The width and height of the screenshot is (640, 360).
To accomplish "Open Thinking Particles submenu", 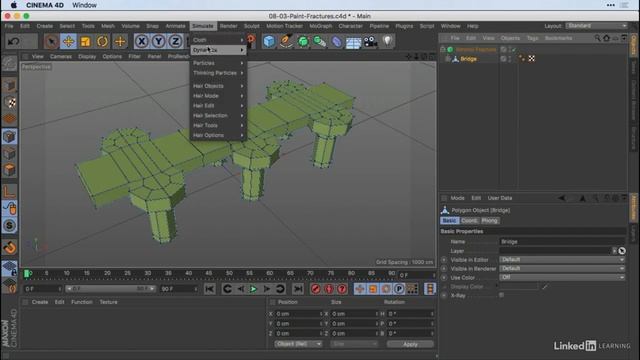I will (218, 73).
